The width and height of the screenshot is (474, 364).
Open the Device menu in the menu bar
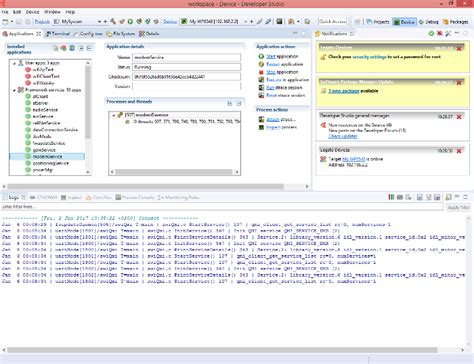[33, 12]
